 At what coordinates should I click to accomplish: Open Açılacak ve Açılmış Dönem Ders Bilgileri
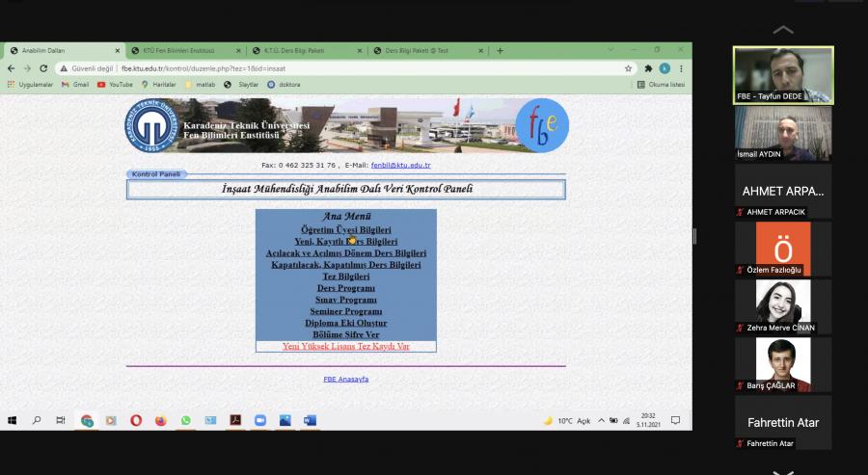346,252
